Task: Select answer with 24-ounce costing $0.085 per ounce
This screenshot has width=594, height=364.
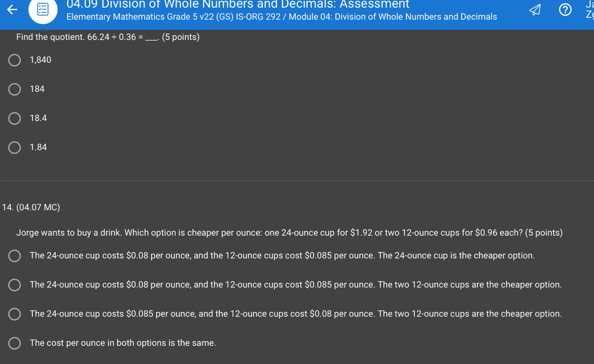Action: pos(15,314)
